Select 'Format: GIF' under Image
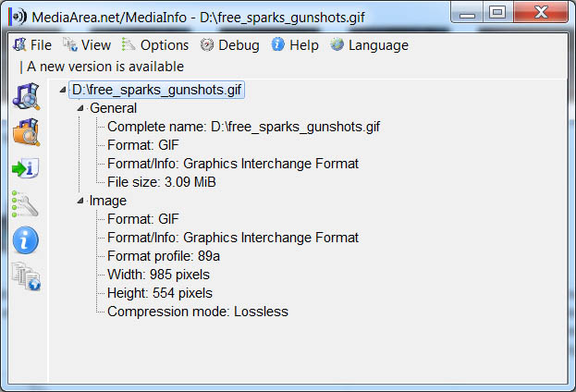Viewport: 576px width, 392px height. click(143, 219)
